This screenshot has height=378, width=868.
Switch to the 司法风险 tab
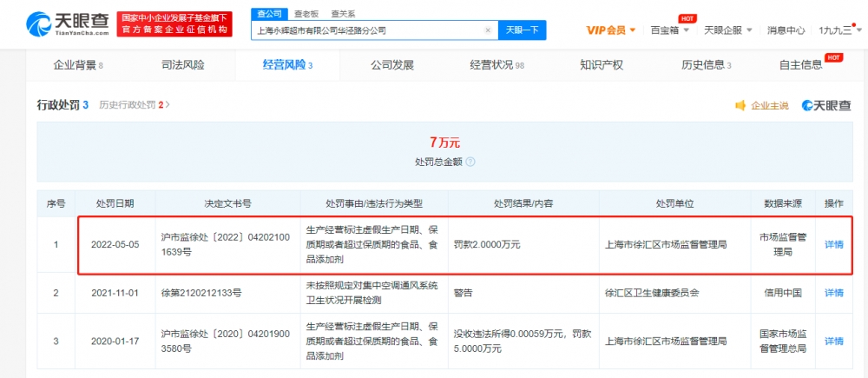point(183,65)
